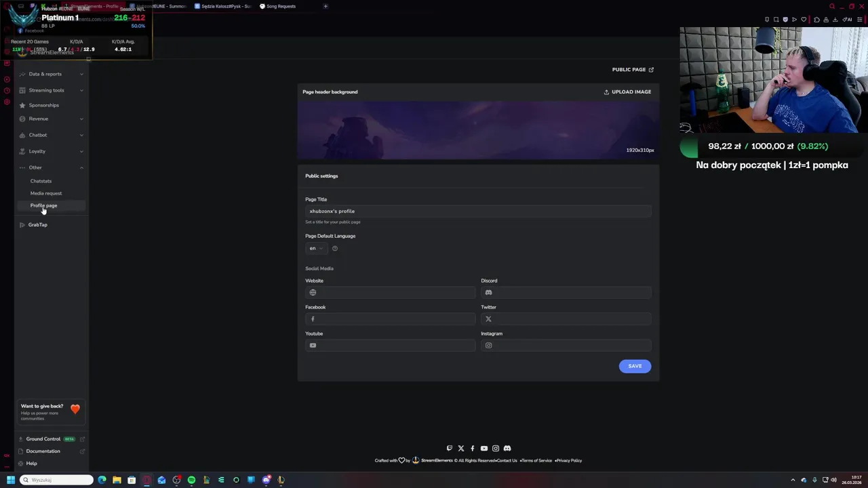
Task: Expand the Chatbot section chevron
Action: (x=81, y=135)
